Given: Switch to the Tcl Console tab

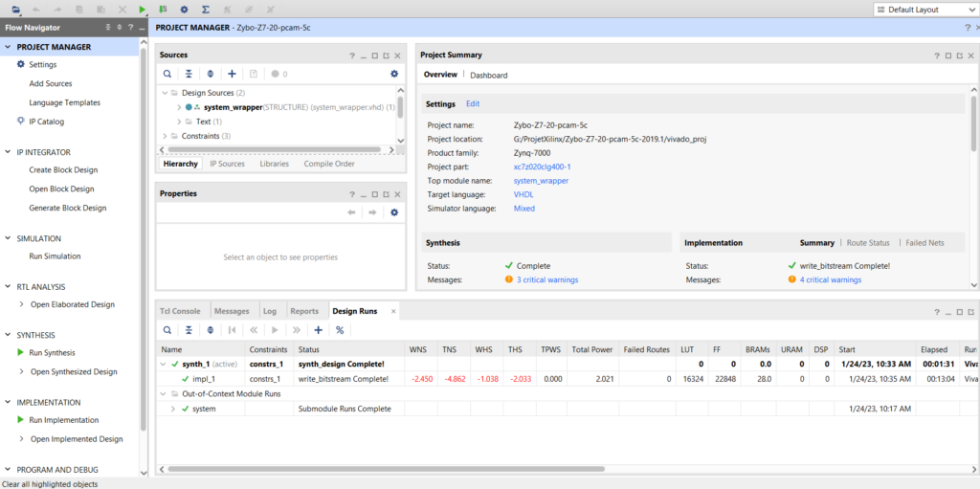Looking at the screenshot, I should [180, 311].
